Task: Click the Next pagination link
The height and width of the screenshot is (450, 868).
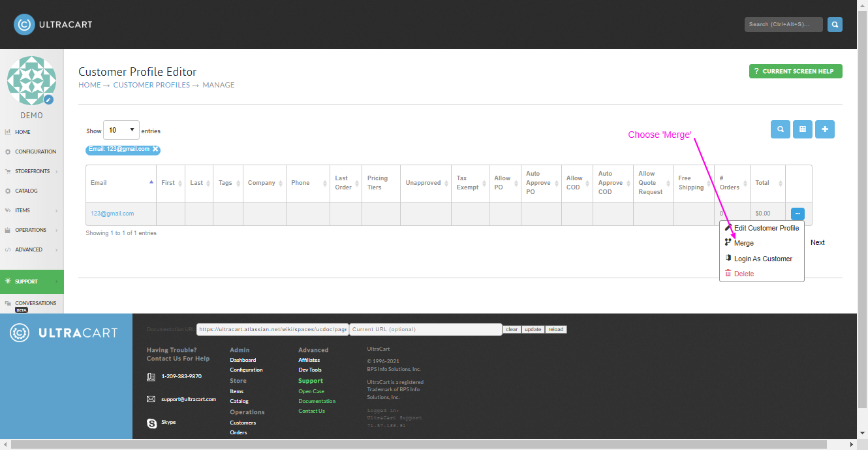Action: point(817,242)
